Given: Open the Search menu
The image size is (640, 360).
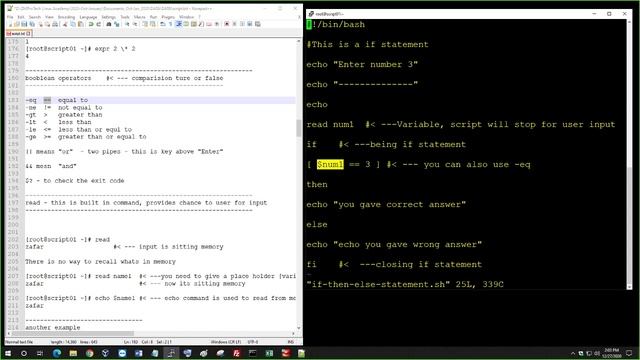Looking at the screenshot, I should click(35, 17).
